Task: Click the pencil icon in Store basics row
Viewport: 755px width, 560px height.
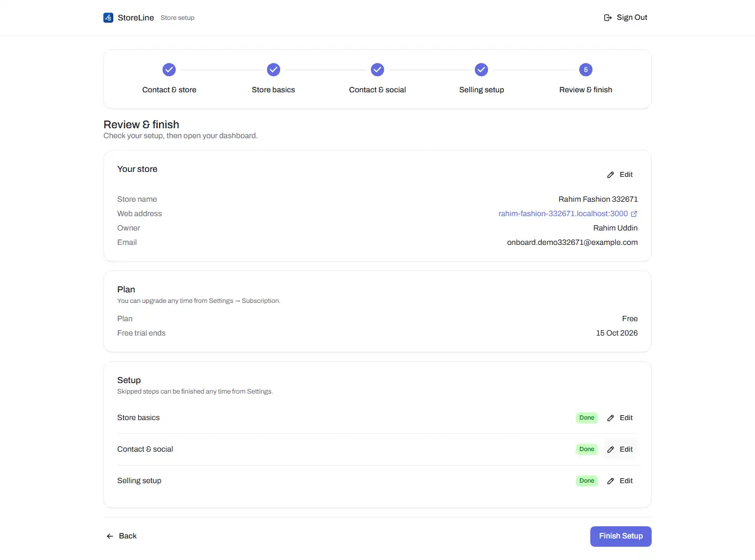Action: coord(611,418)
